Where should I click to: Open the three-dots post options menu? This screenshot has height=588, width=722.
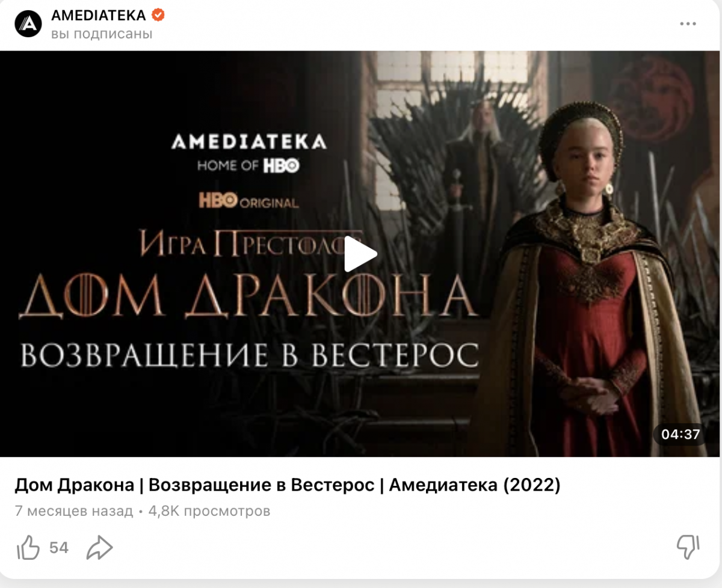688,24
